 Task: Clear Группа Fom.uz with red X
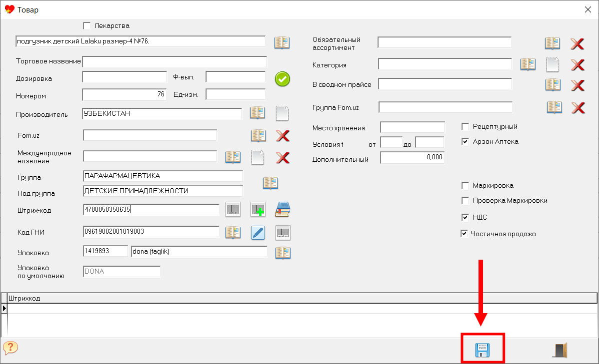(x=578, y=108)
